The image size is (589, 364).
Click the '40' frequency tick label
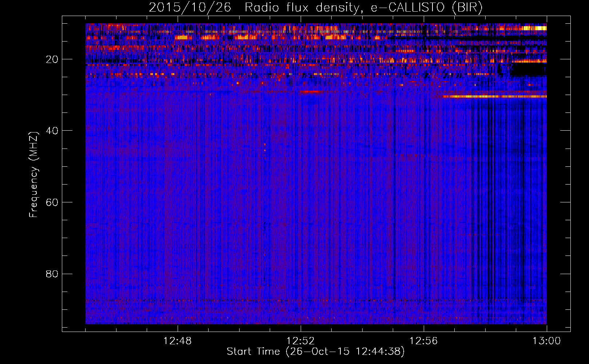52,131
